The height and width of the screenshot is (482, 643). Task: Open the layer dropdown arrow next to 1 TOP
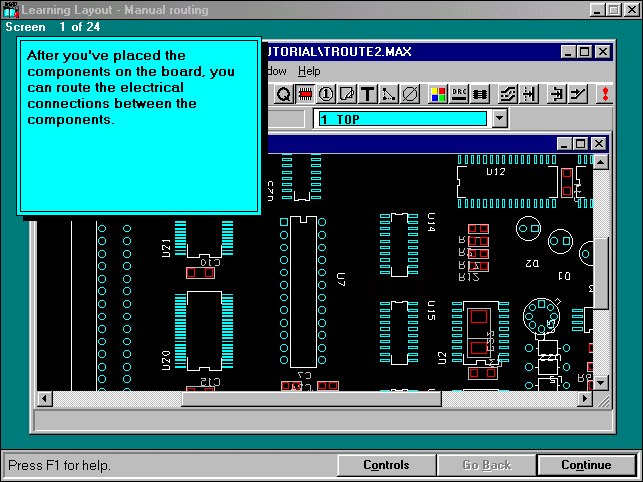coord(500,119)
